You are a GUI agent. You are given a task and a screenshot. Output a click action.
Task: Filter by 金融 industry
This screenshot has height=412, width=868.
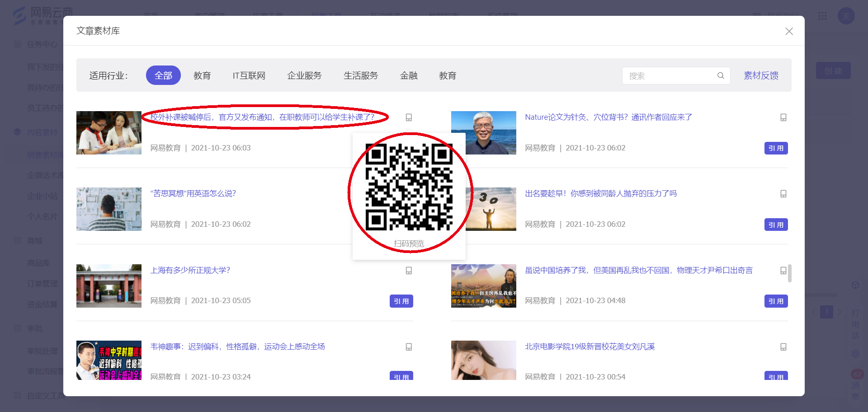click(409, 76)
